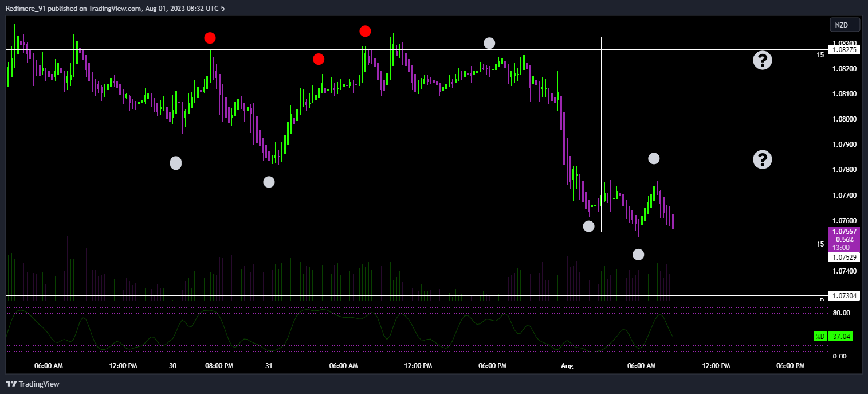The height and width of the screenshot is (394, 868).
Task: Click the NZD currency button
Action: (x=845, y=25)
